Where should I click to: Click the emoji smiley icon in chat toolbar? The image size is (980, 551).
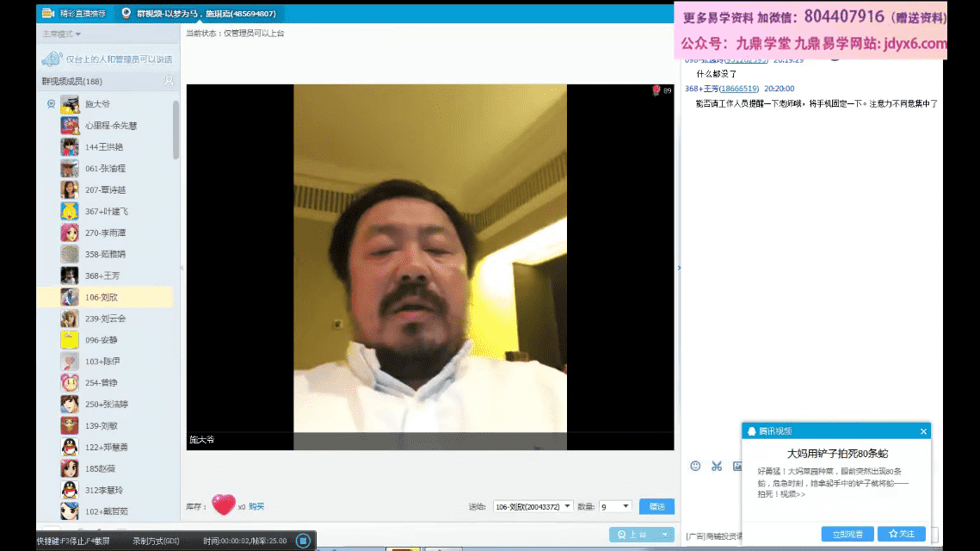tap(695, 466)
